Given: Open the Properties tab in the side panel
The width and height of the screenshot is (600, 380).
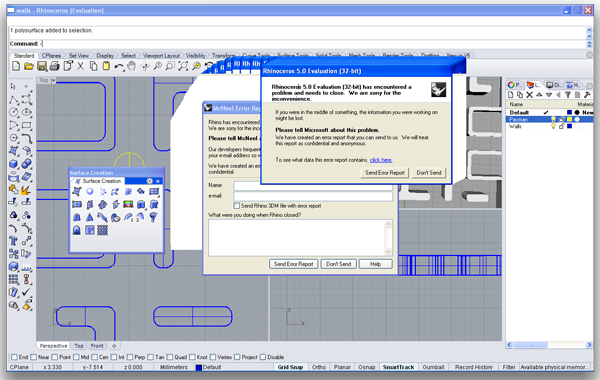Looking at the screenshot, I should (x=514, y=85).
